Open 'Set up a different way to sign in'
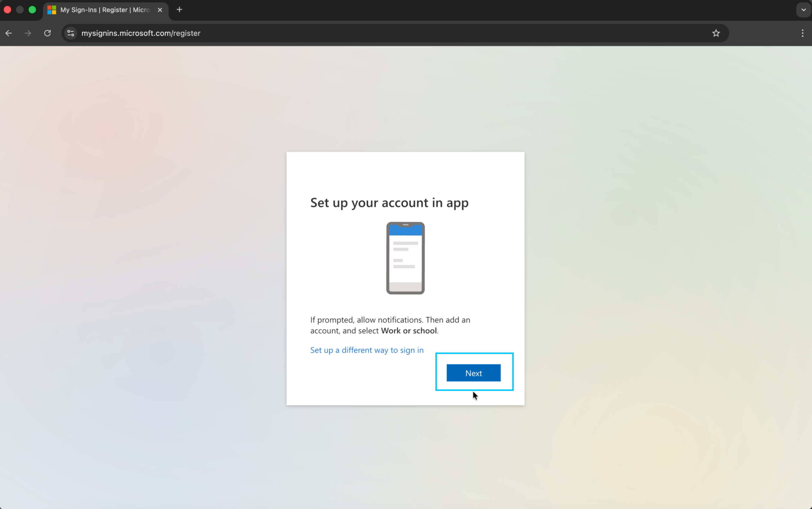The width and height of the screenshot is (812, 509). [367, 350]
